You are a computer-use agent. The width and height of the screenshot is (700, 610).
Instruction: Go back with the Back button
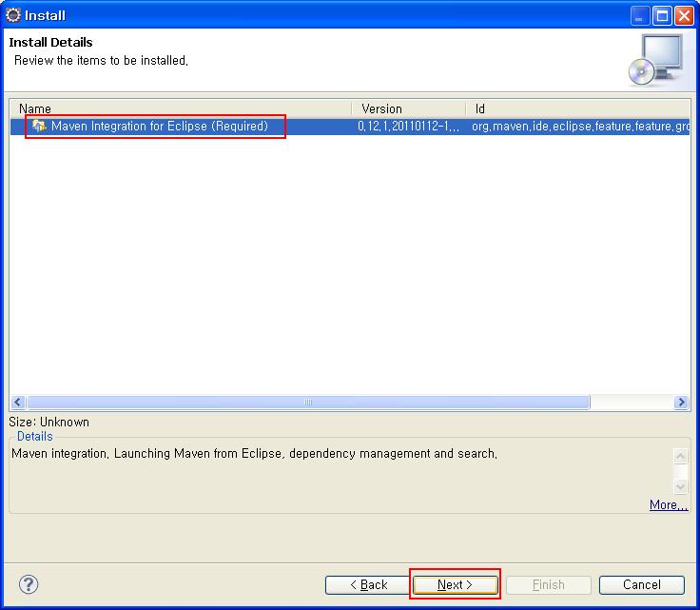tap(369, 584)
